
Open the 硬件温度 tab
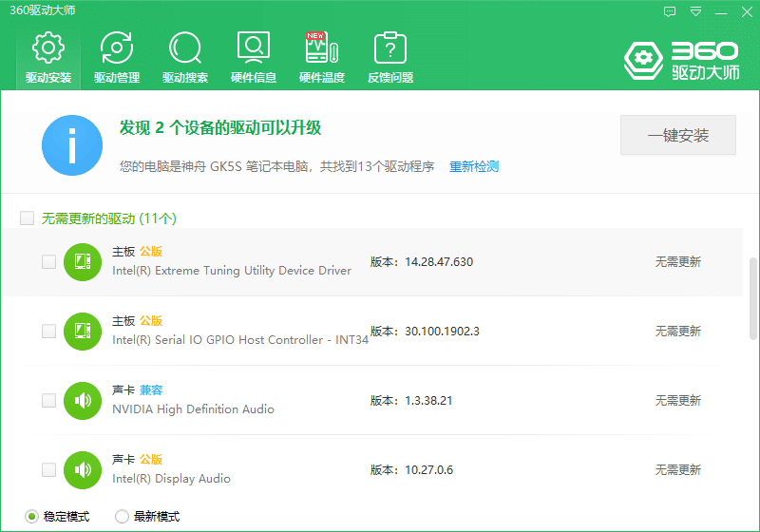pyautogui.click(x=322, y=58)
